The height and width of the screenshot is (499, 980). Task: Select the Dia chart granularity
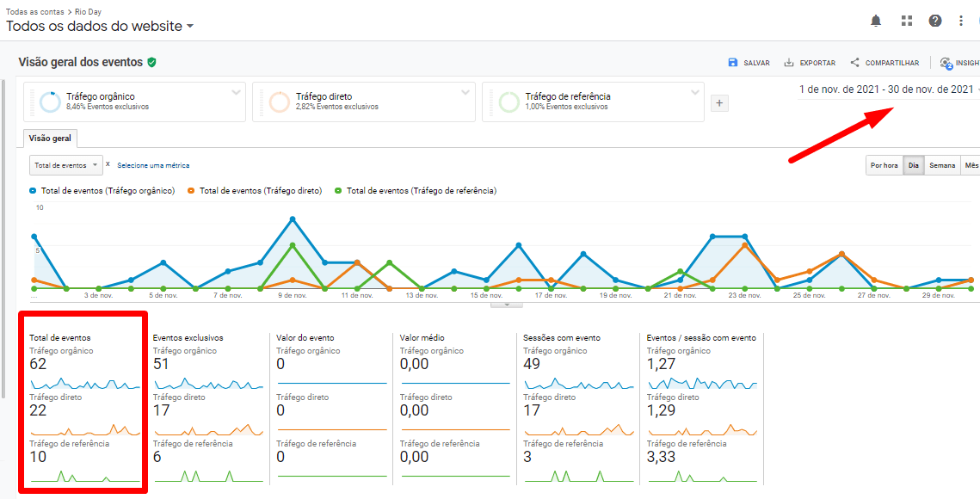(913, 165)
